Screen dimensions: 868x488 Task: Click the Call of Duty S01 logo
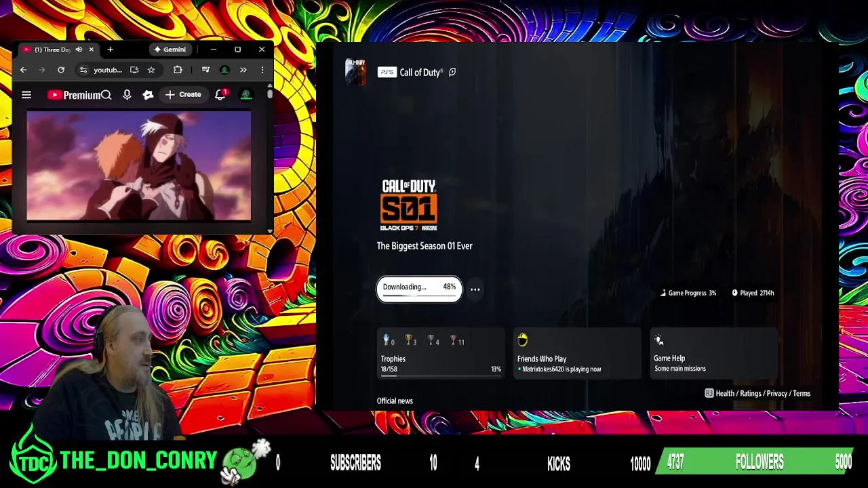tap(409, 205)
